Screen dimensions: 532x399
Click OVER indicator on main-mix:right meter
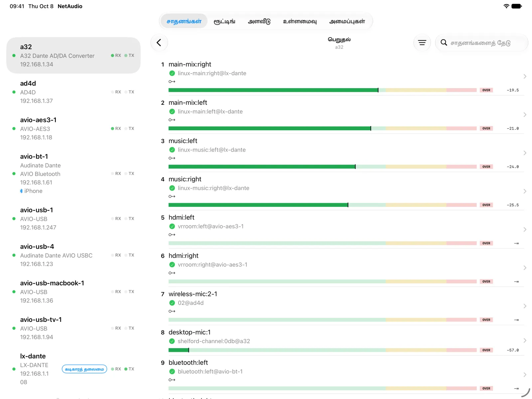click(x=486, y=90)
